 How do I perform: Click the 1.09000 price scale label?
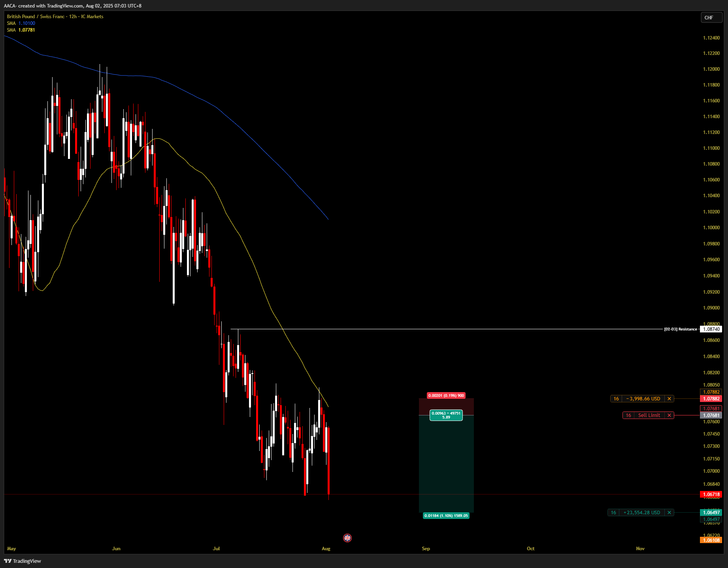pyautogui.click(x=711, y=308)
